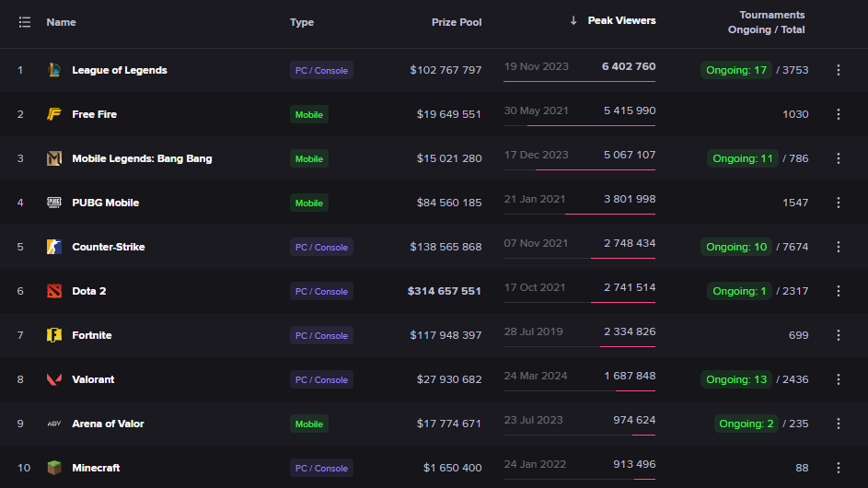
Task: Open the Arena of Valor page
Action: coord(108,424)
